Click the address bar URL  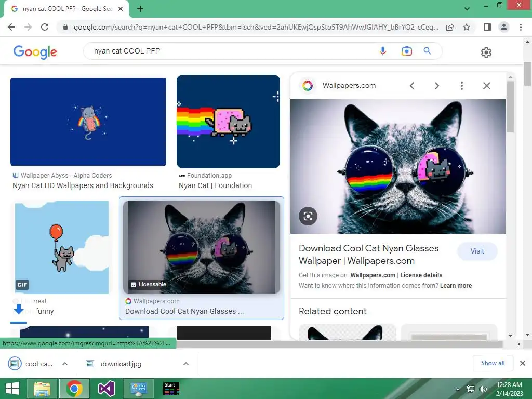tap(256, 27)
